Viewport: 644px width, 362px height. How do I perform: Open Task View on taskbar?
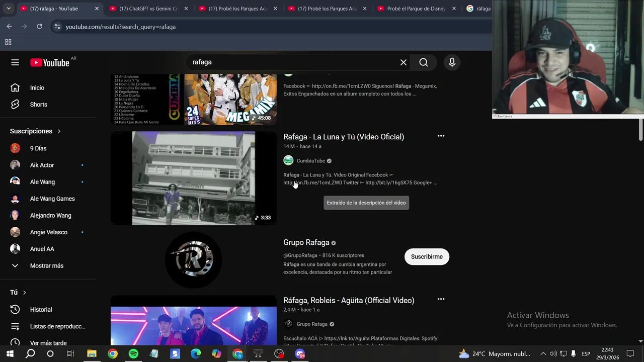click(70, 354)
